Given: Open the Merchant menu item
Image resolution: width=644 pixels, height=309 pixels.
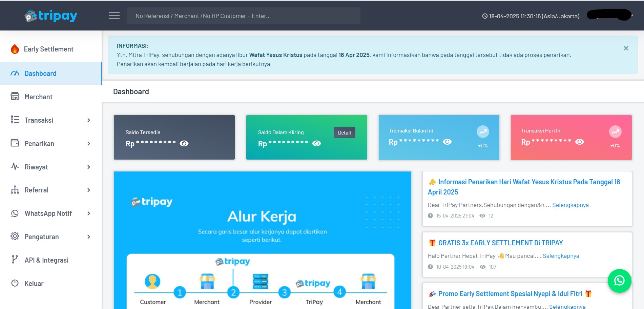Looking at the screenshot, I should click(x=51, y=97).
